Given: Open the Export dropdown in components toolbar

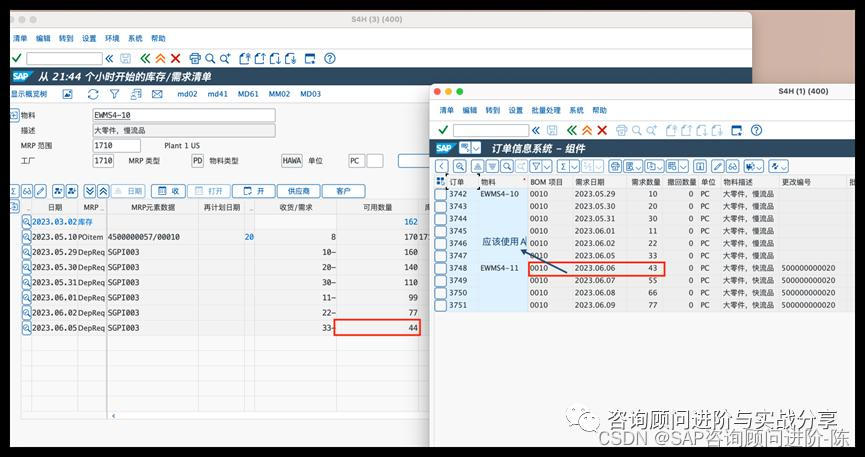Looking at the screenshot, I should pyautogui.click(x=660, y=166).
